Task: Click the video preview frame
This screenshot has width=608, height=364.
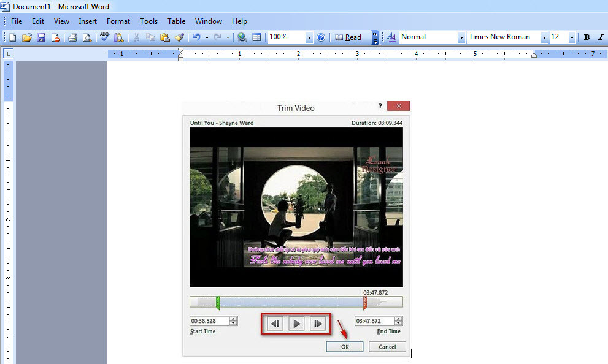Action: 296,207
